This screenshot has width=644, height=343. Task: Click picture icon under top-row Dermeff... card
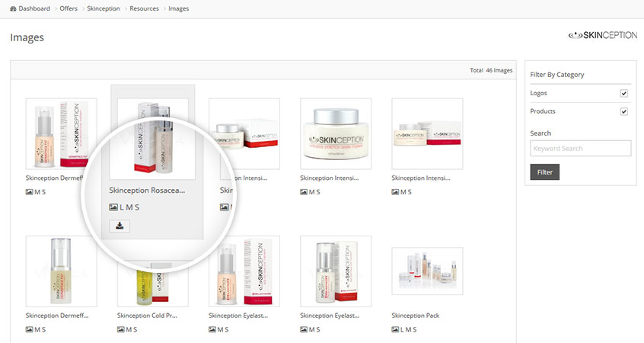(x=29, y=192)
